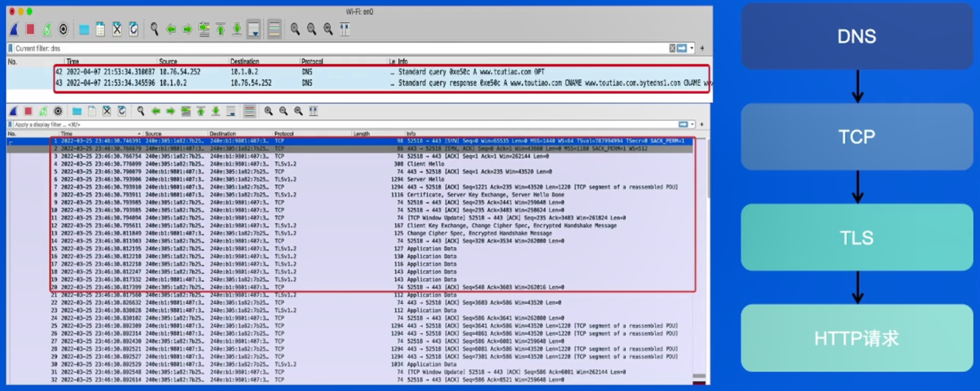Go back in packet history, lower window
Screen dimensions: 980x391
point(156,111)
